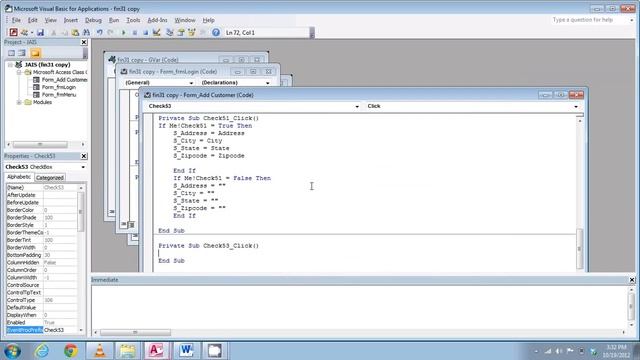Viewport: 640px width, 360px height.
Task: Open the (General) dropdown in Form_frmLogin window
Action: 191,82
